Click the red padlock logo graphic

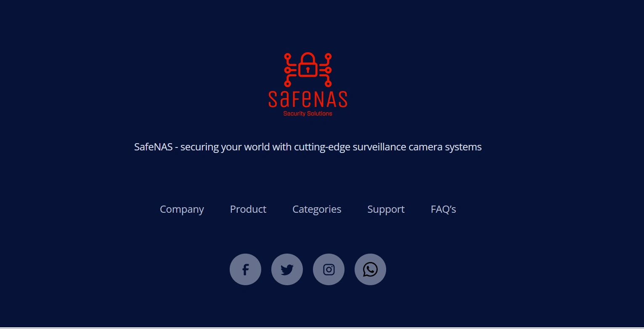308,65
